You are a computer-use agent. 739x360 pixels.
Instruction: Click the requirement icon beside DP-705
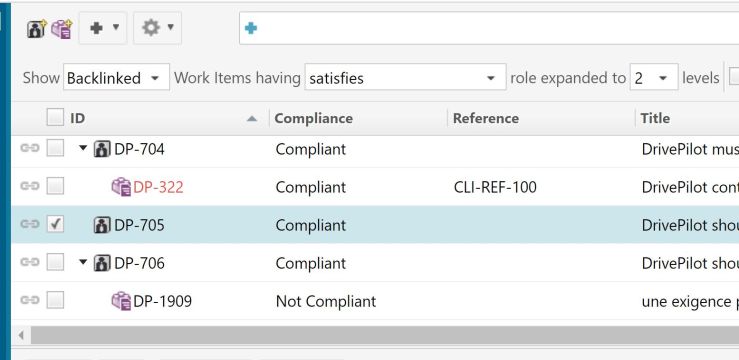[102, 225]
